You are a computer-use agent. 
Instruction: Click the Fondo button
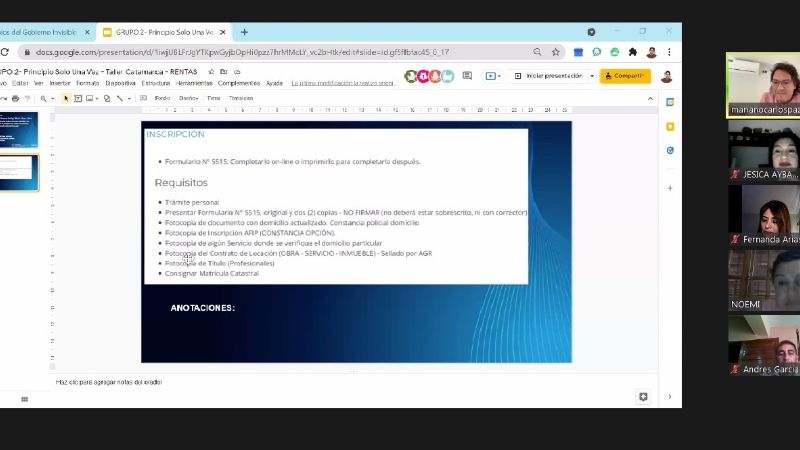(x=162, y=98)
